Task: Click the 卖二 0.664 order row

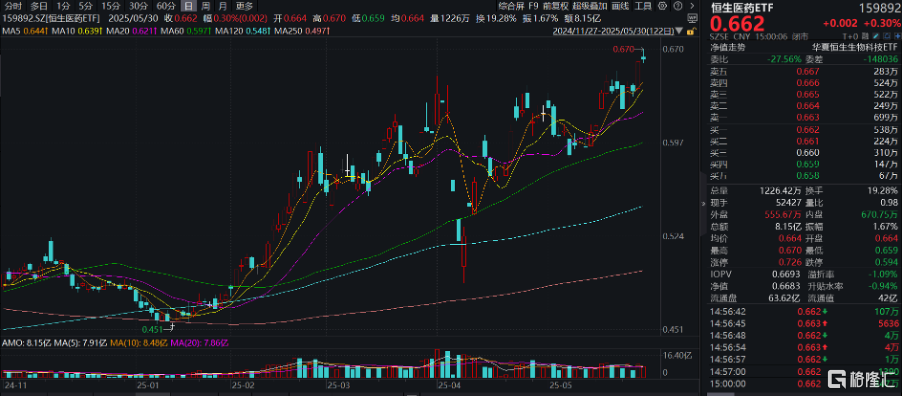Action: click(804, 106)
